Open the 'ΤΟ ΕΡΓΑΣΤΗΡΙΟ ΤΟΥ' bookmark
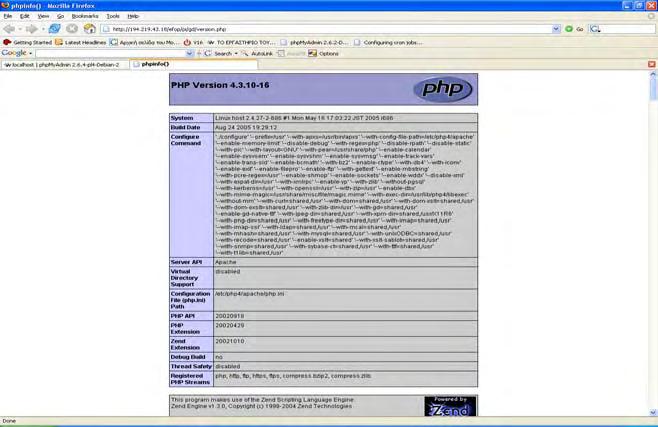 (x=241, y=42)
